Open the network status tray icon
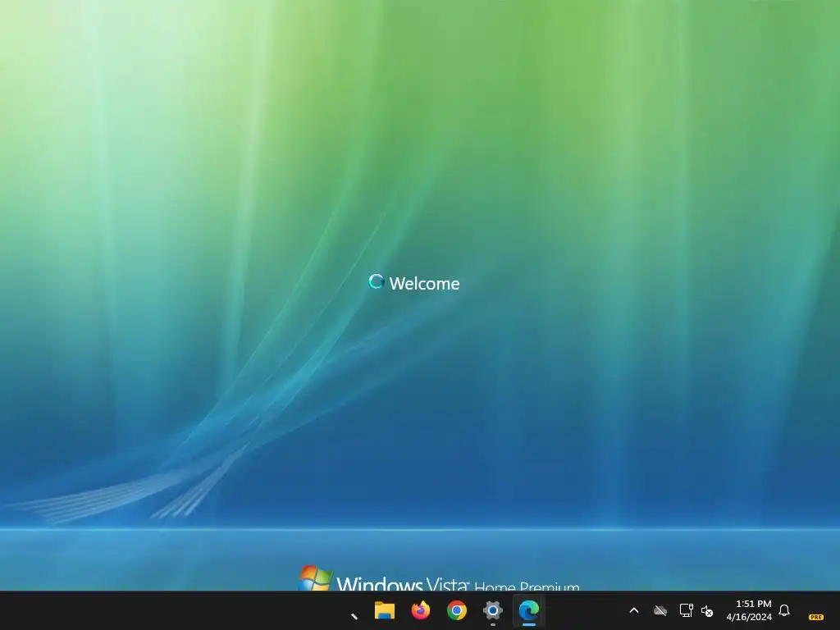This screenshot has width=840, height=630. pyautogui.click(x=686, y=610)
